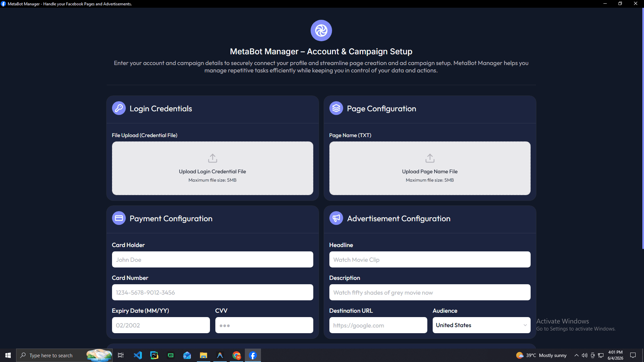Click the taskbar search box
This screenshot has width=644, height=362.
[64, 355]
